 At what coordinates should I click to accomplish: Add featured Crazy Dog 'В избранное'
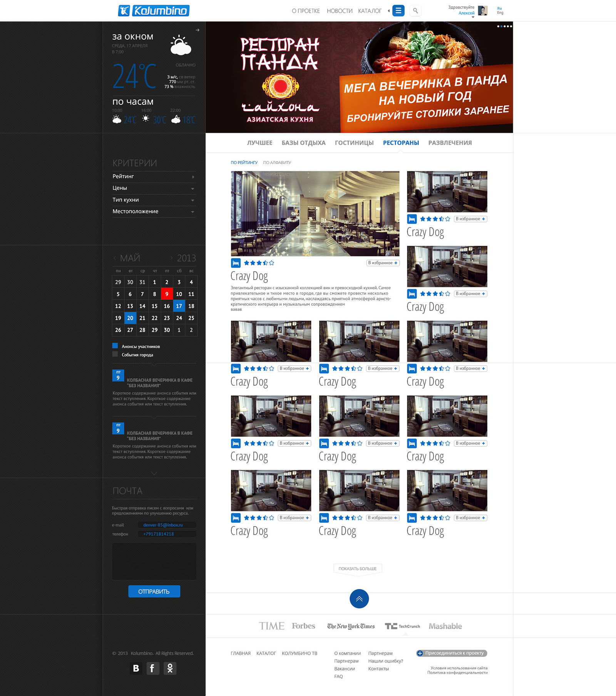tap(383, 263)
